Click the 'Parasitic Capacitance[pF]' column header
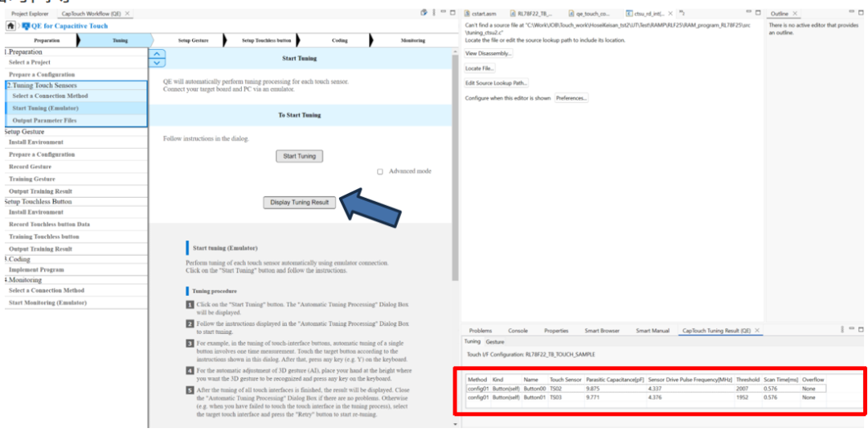The height and width of the screenshot is (432, 868). [615, 380]
